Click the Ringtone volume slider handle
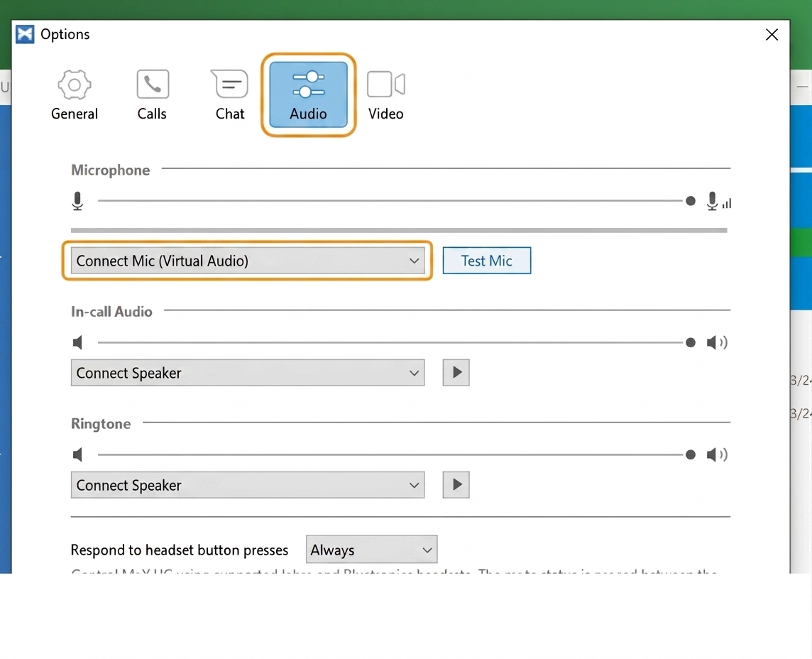 pos(691,455)
